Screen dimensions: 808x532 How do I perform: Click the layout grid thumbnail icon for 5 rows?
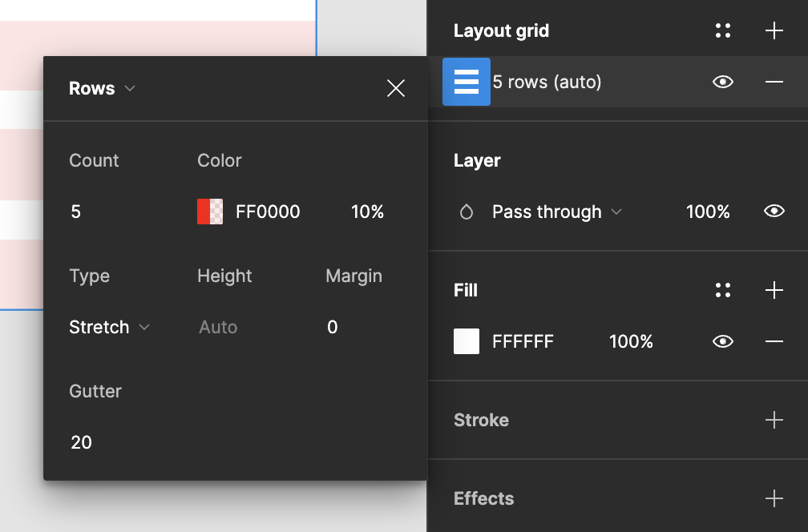(466, 81)
